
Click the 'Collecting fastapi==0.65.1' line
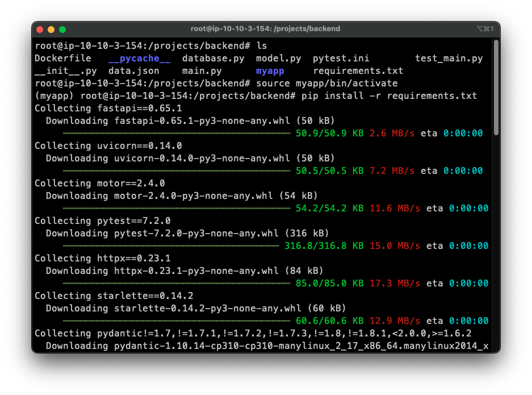pos(108,109)
